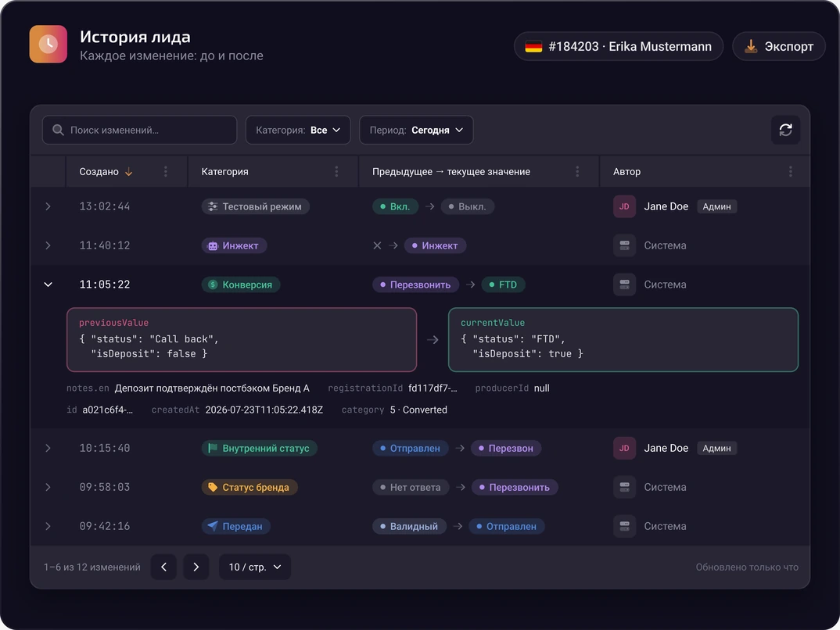Collapse the 11:05:22 row
This screenshot has width=840, height=630.
pyautogui.click(x=48, y=285)
